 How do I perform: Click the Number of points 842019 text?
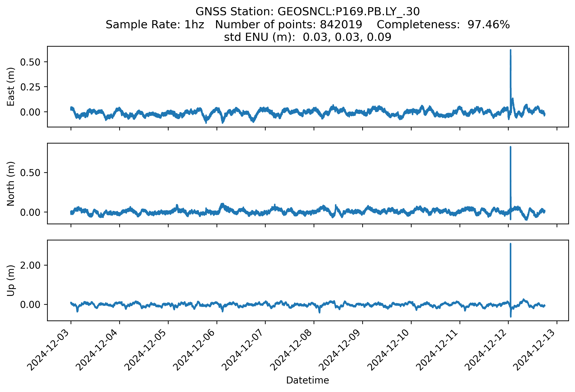point(289,24)
